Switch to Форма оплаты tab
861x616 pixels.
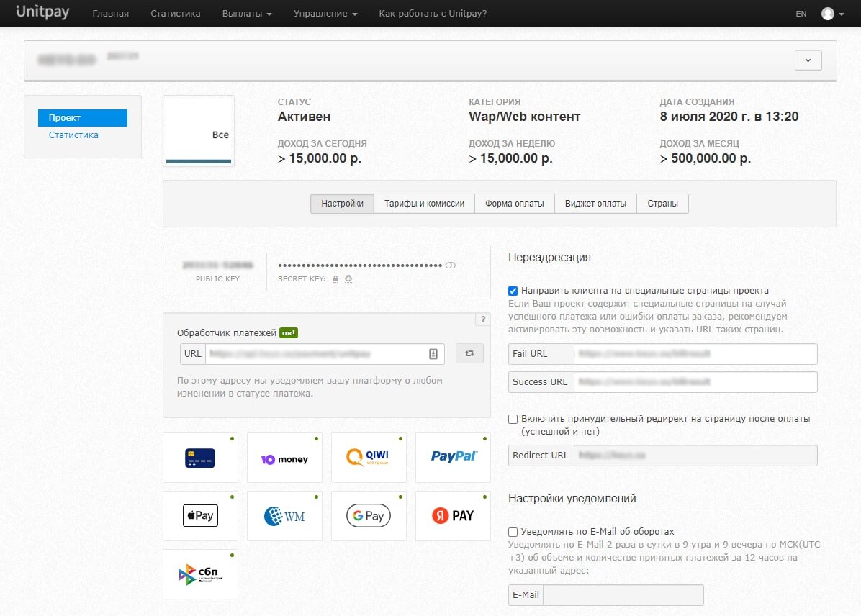pos(515,204)
